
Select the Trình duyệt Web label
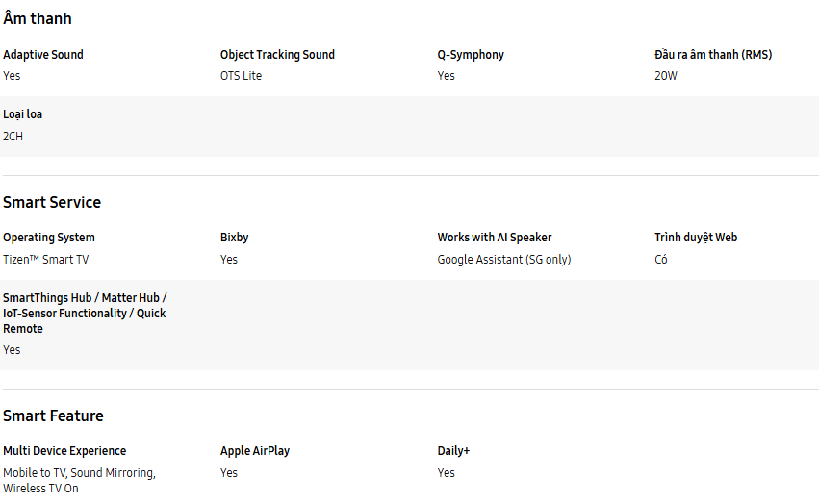coord(696,238)
